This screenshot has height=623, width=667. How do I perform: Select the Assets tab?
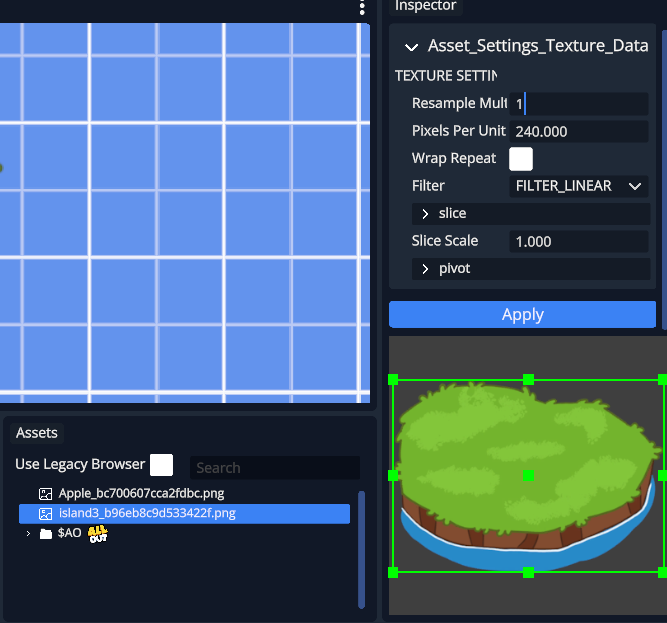37,433
